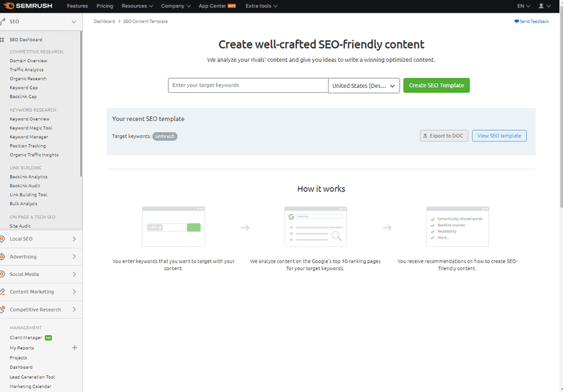Click the SEO Content Template breadcrumb
The height and width of the screenshot is (392, 563).
coord(146,21)
